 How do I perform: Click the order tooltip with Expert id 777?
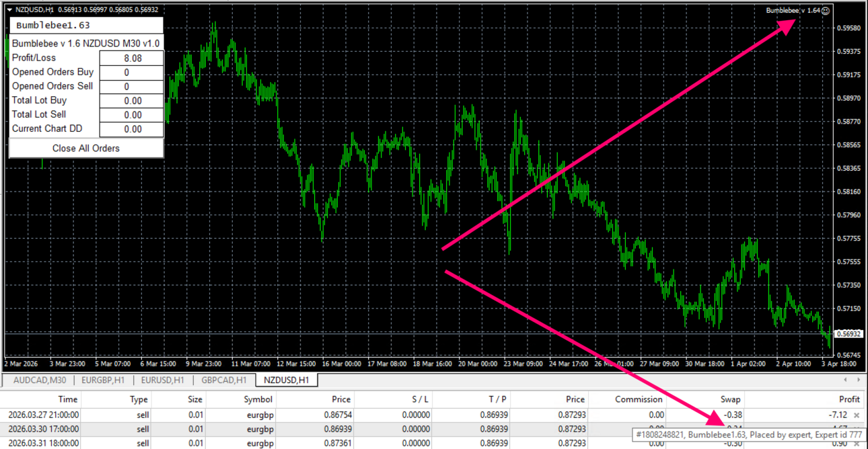(x=749, y=435)
